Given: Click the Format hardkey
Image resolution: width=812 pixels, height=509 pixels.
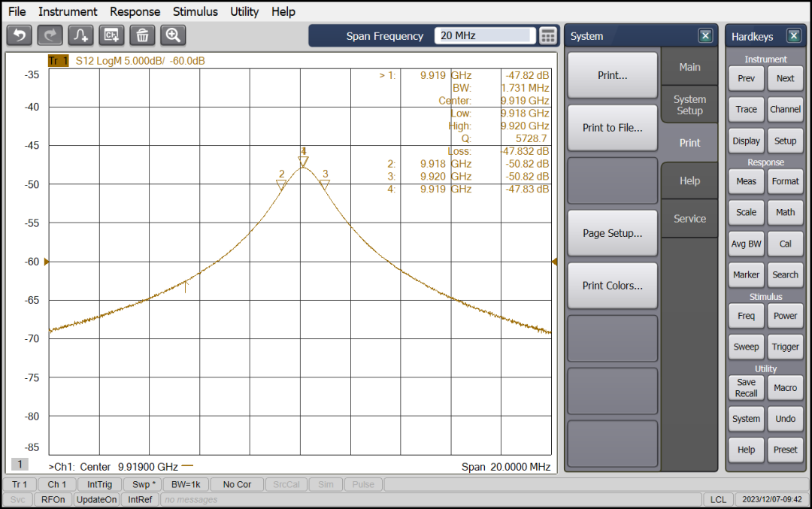Looking at the screenshot, I should point(785,181).
